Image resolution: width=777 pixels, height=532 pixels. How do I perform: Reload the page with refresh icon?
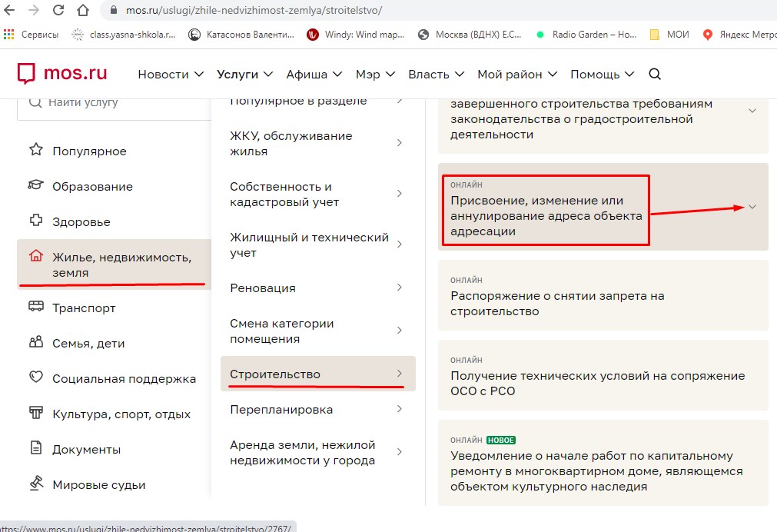pyautogui.click(x=58, y=10)
